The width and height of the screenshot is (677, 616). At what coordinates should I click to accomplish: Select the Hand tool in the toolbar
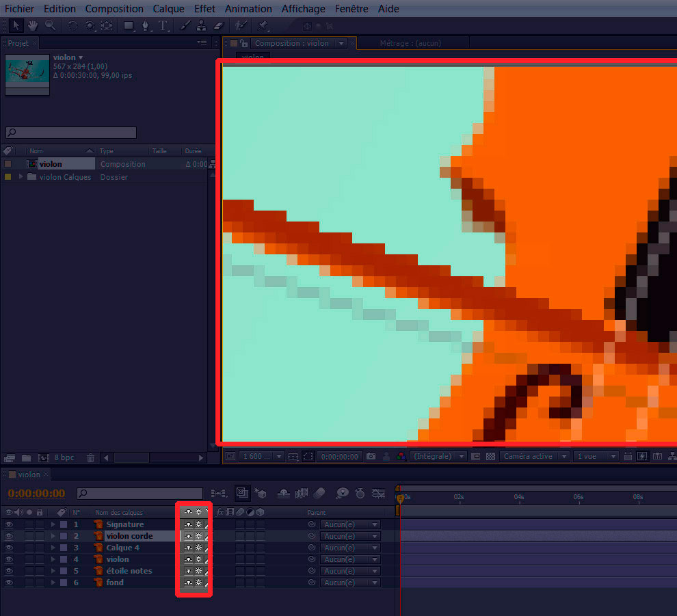(33, 26)
